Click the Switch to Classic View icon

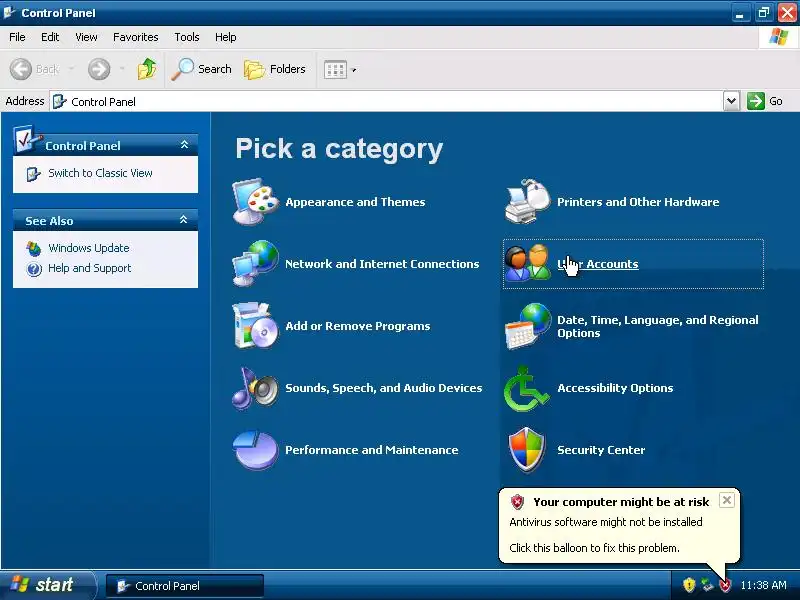(33, 174)
